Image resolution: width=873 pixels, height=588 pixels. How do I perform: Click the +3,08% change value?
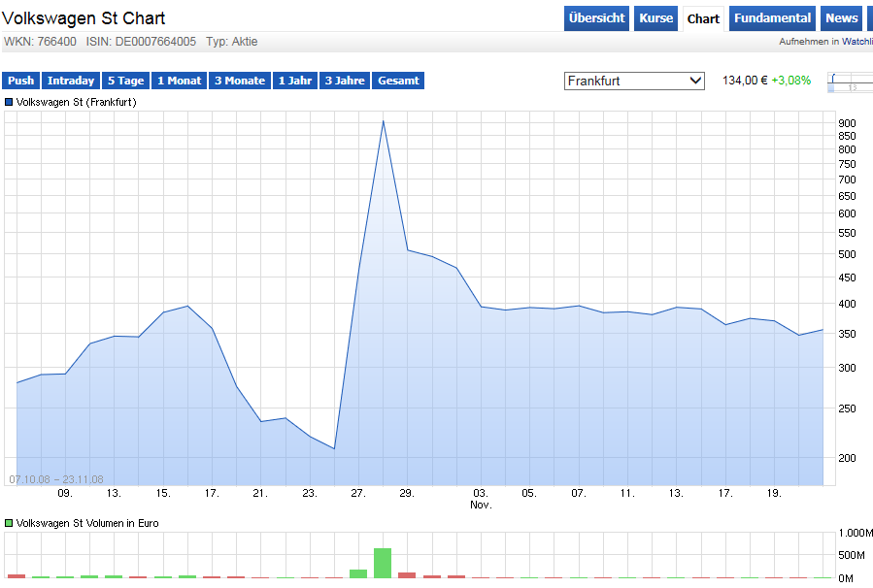[x=791, y=81]
